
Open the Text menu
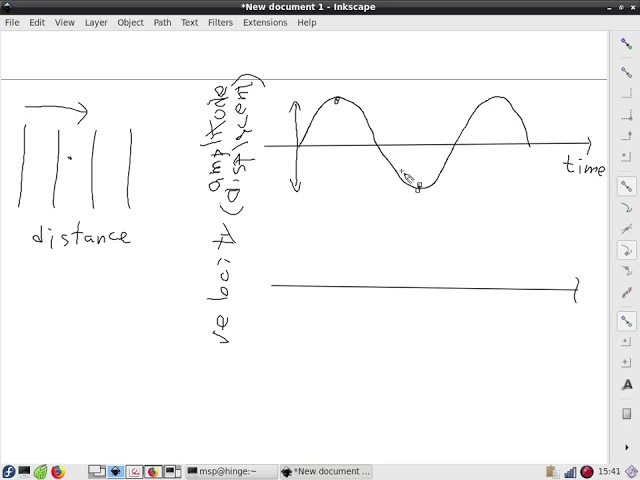click(x=189, y=22)
